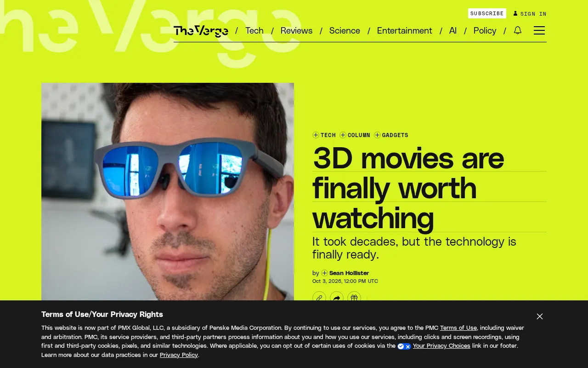Copy article link icon
This screenshot has width=588, height=368.
[319, 298]
